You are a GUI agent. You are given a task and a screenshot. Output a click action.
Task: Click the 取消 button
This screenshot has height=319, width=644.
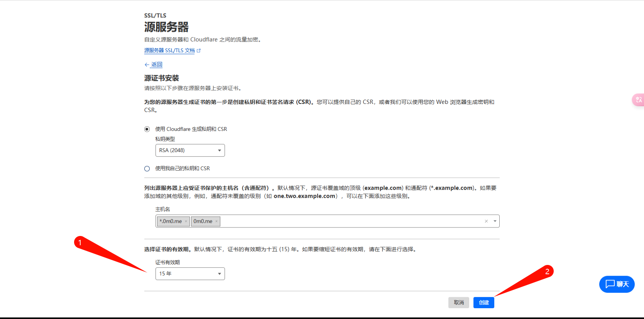click(x=459, y=302)
